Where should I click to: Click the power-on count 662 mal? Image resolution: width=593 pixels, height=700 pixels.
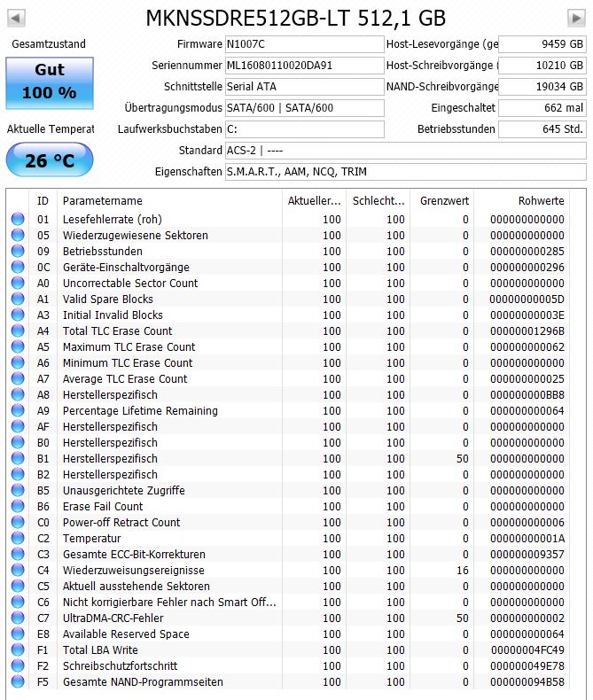(x=542, y=108)
